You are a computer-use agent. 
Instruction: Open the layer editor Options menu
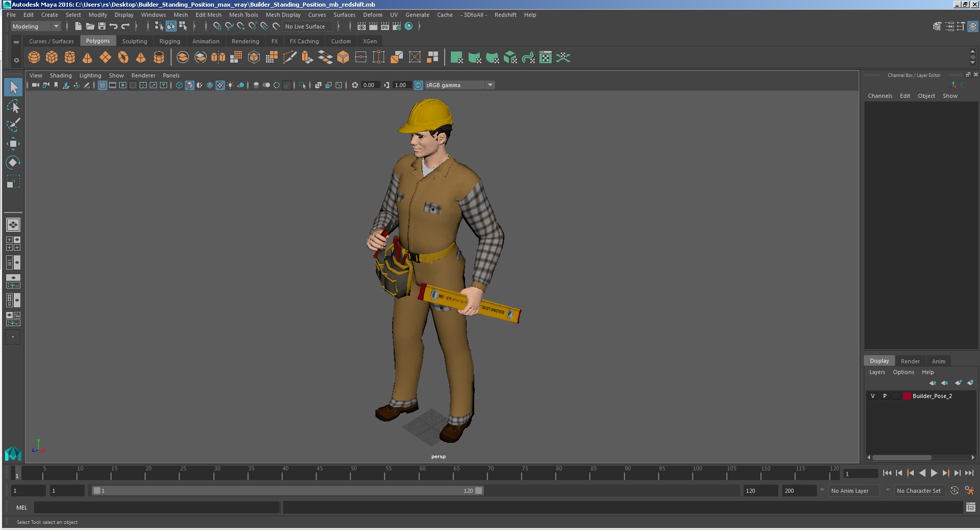point(903,372)
